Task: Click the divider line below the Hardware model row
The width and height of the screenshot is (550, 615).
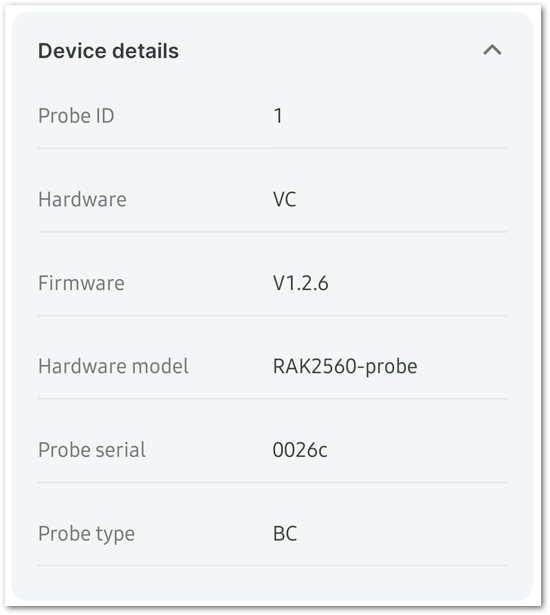Action: pos(272,398)
